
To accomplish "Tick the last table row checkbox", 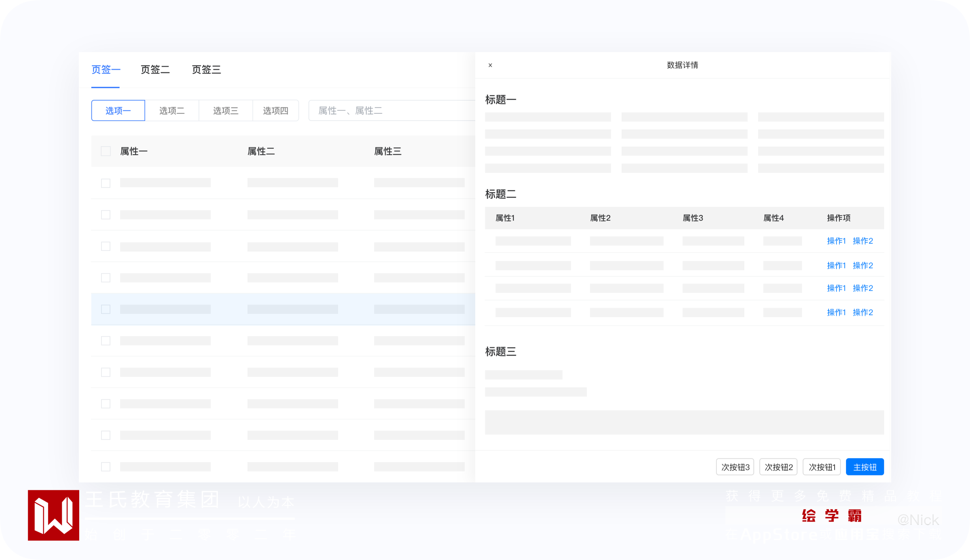I will 105,467.
